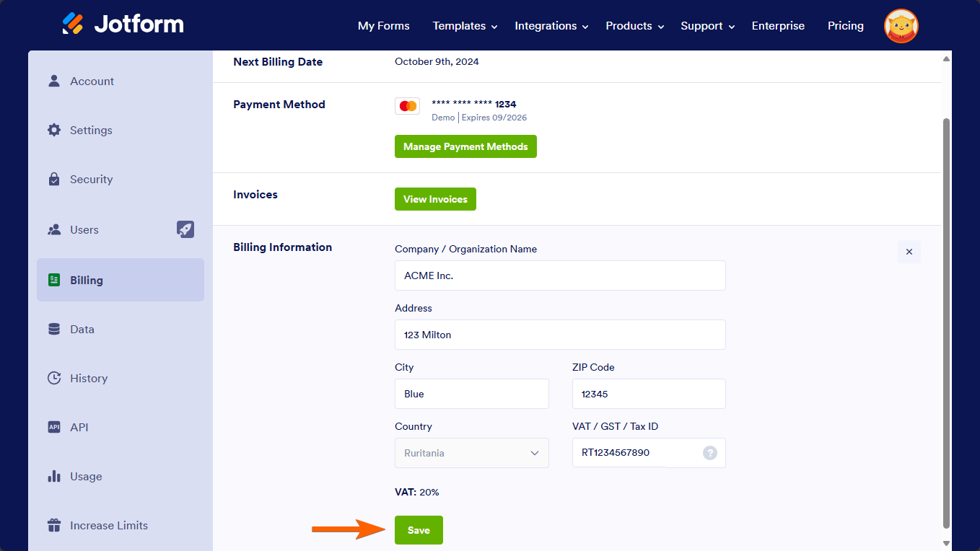Screen dimensions: 980x551
Task: Click the Tax ID help question mark
Action: (x=710, y=453)
